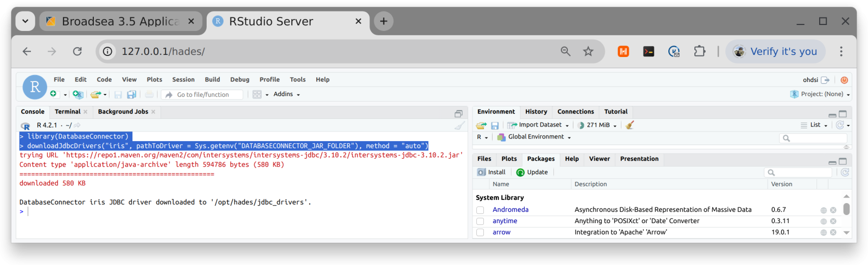The image size is (868, 265).
Task: Click the Install packages button
Action: pyautogui.click(x=492, y=172)
